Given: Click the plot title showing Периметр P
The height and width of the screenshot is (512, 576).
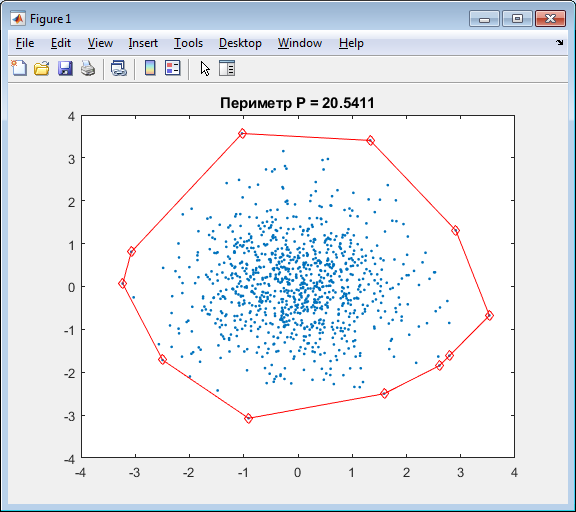Looking at the screenshot, I should tap(297, 103).
